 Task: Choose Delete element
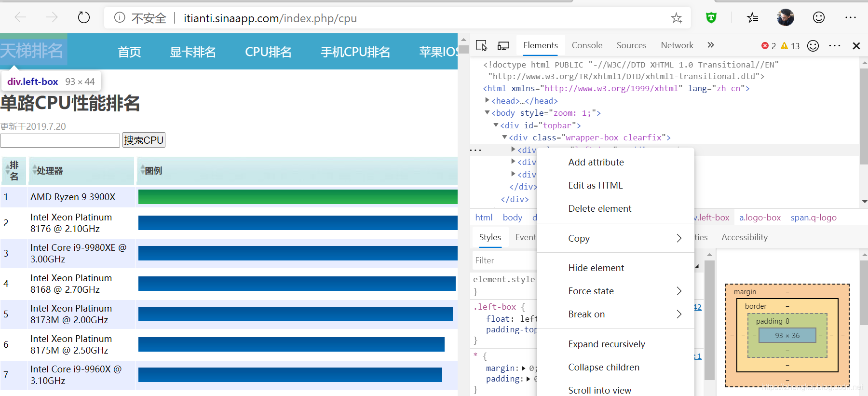[x=615, y=209]
